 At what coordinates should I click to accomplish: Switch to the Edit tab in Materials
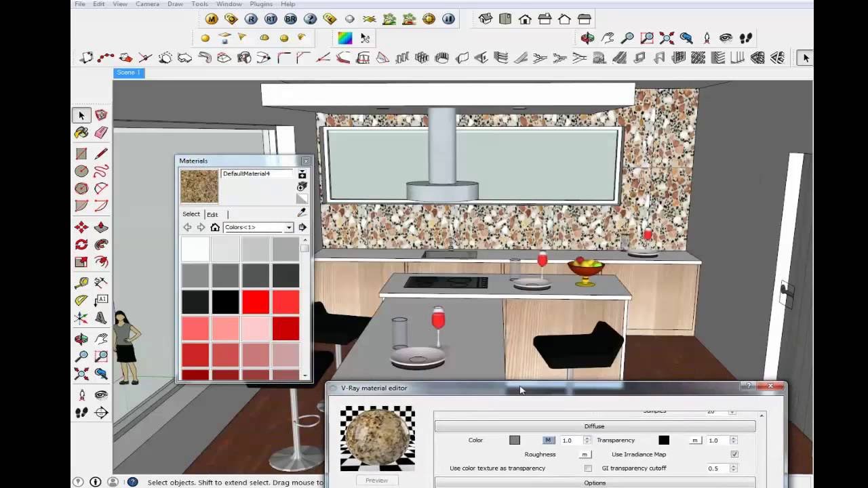pyautogui.click(x=212, y=214)
